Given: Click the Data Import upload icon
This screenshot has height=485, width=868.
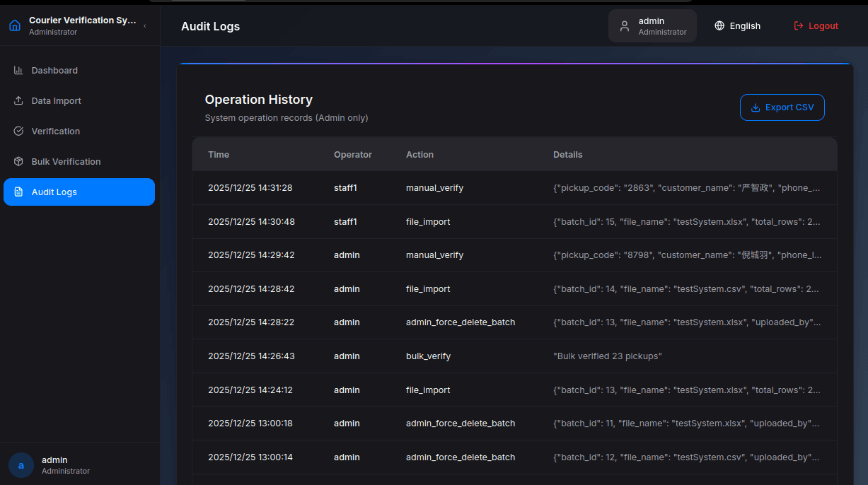Looking at the screenshot, I should (x=18, y=101).
